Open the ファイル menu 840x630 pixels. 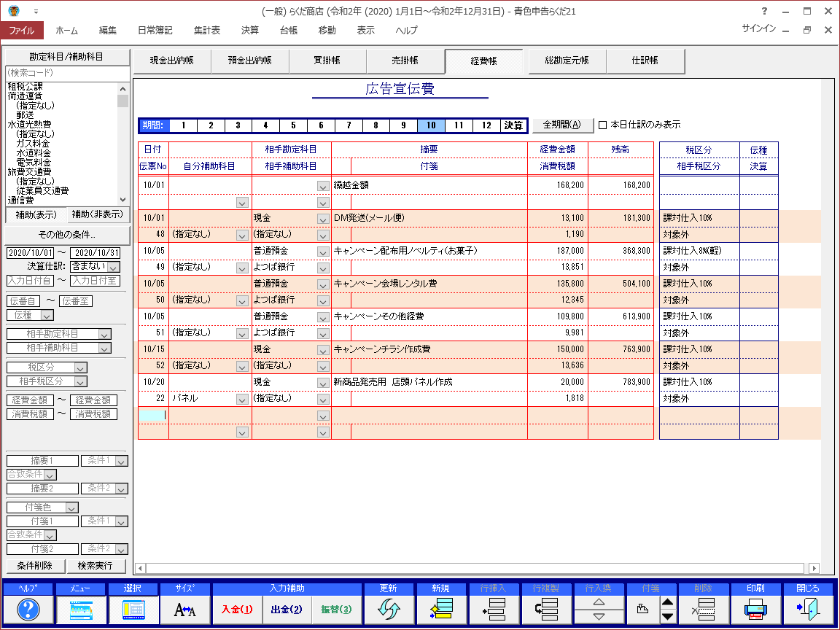22,31
